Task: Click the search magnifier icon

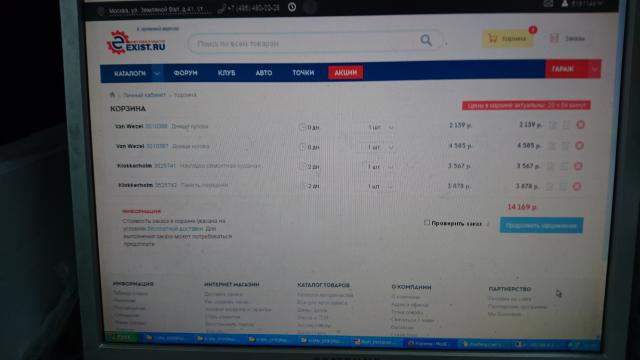Action: point(426,40)
